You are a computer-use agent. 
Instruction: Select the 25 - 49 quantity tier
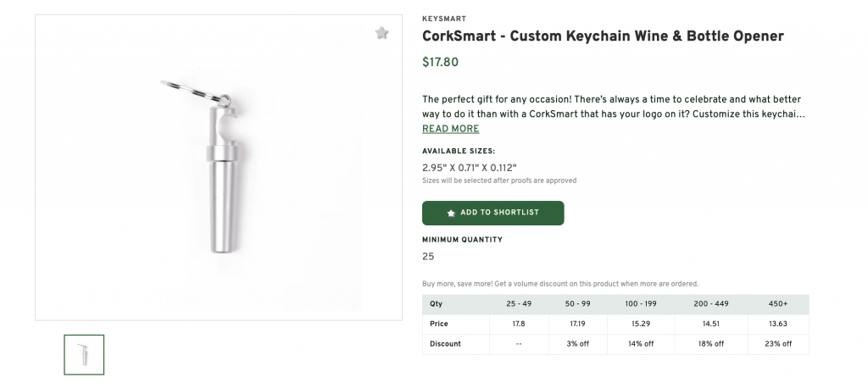pos(519,304)
